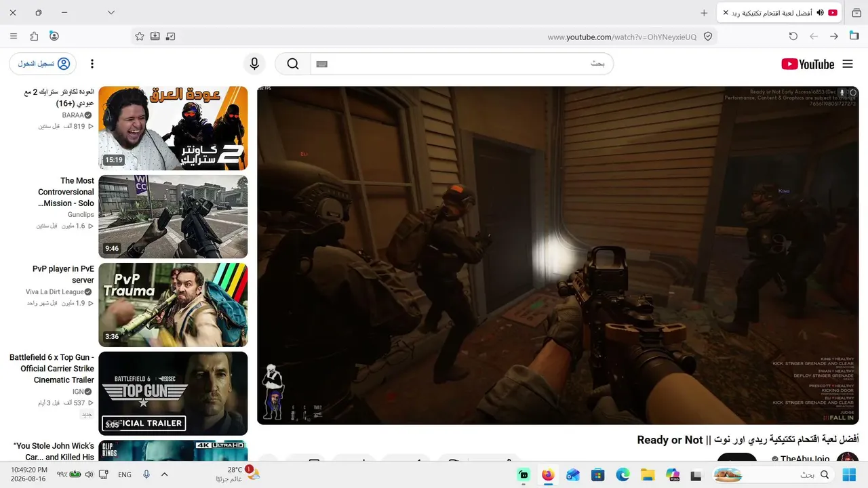Click the 'You Stole John Wick's Car' title
868x488 pixels.
54,451
